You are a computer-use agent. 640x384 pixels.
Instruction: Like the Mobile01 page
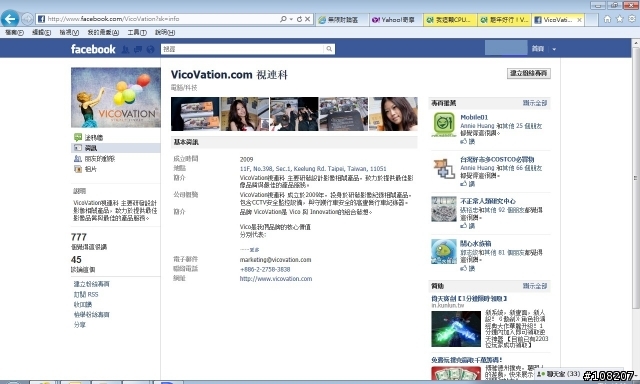(x=468, y=141)
